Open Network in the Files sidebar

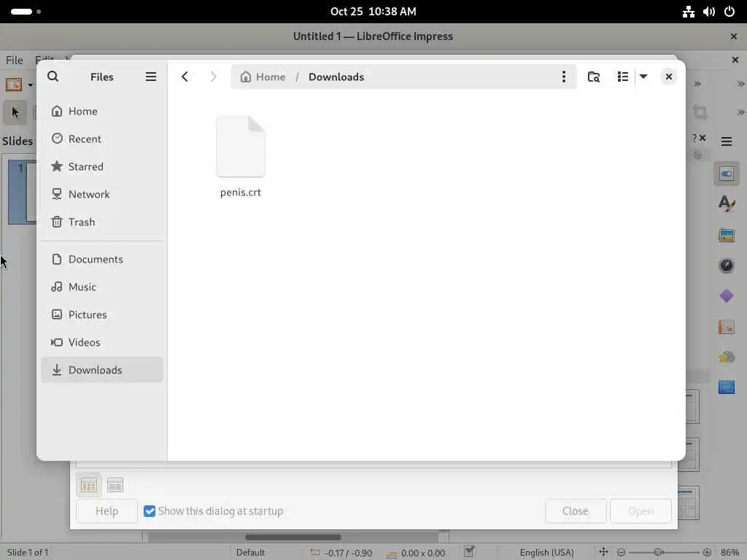[x=102, y=194]
